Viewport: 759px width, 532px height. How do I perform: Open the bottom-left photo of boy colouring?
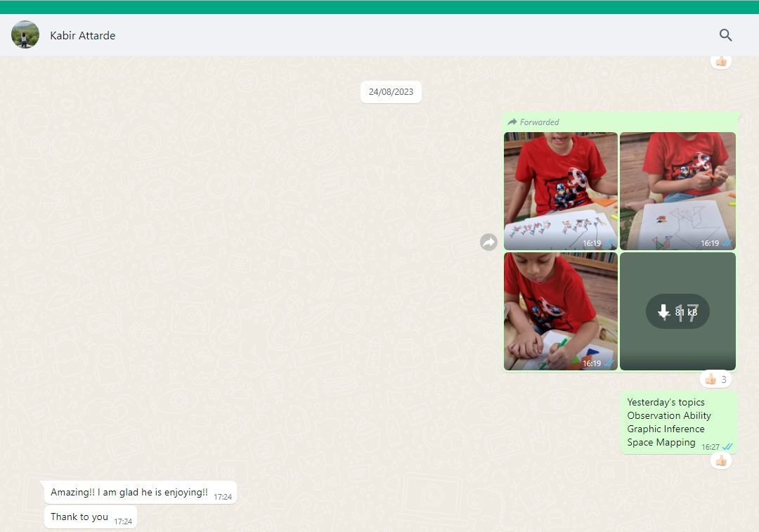pos(560,311)
